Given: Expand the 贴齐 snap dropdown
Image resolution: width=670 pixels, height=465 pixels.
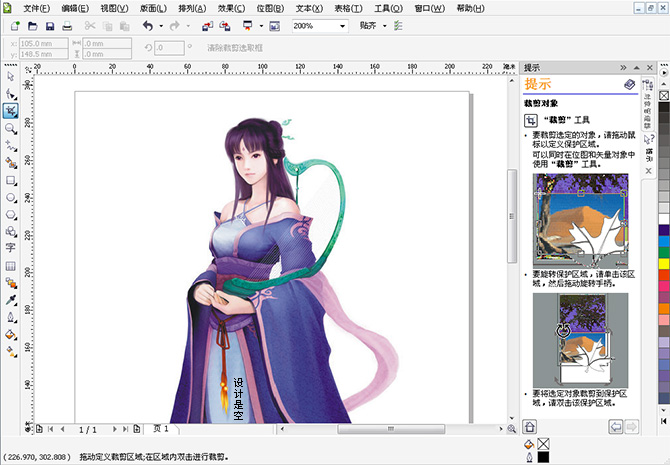Looking at the screenshot, I should 383,26.
